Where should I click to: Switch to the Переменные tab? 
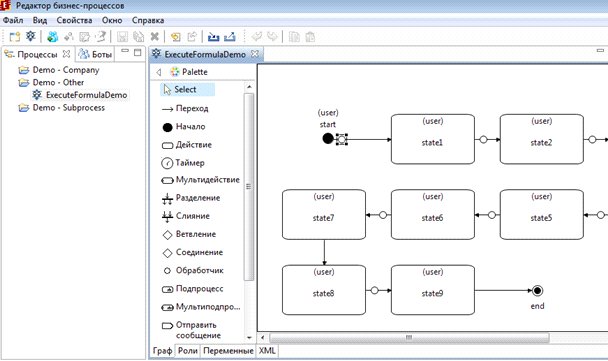228,351
